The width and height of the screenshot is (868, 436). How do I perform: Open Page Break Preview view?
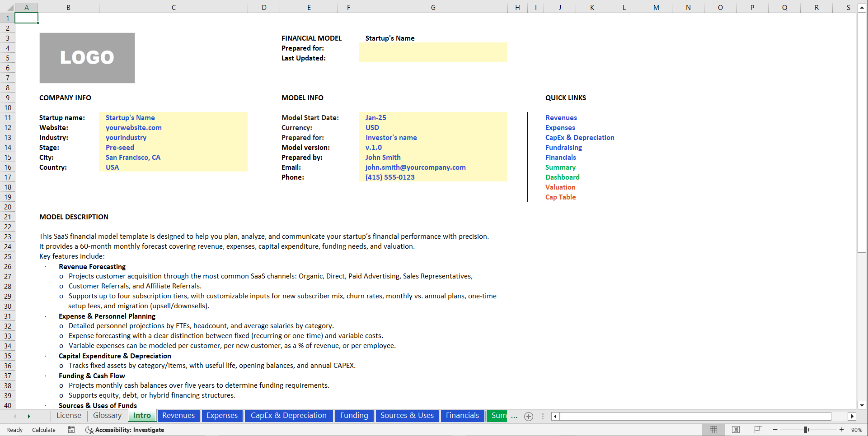[757, 430]
